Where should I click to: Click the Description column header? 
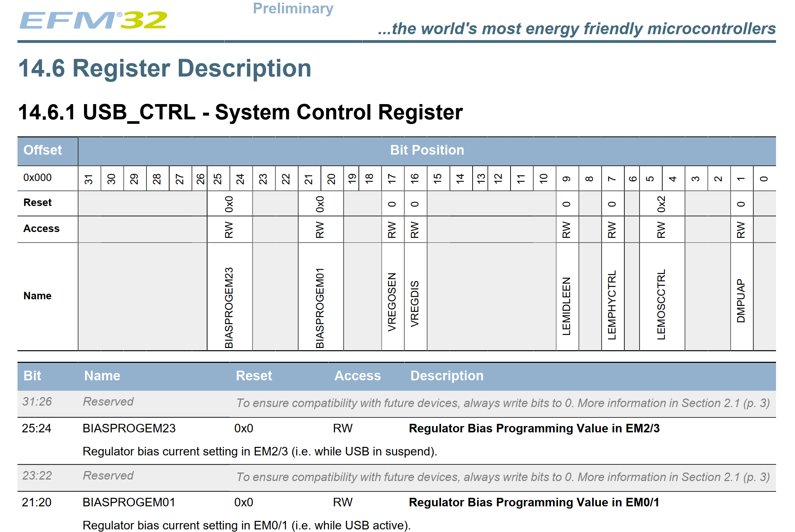point(447,376)
